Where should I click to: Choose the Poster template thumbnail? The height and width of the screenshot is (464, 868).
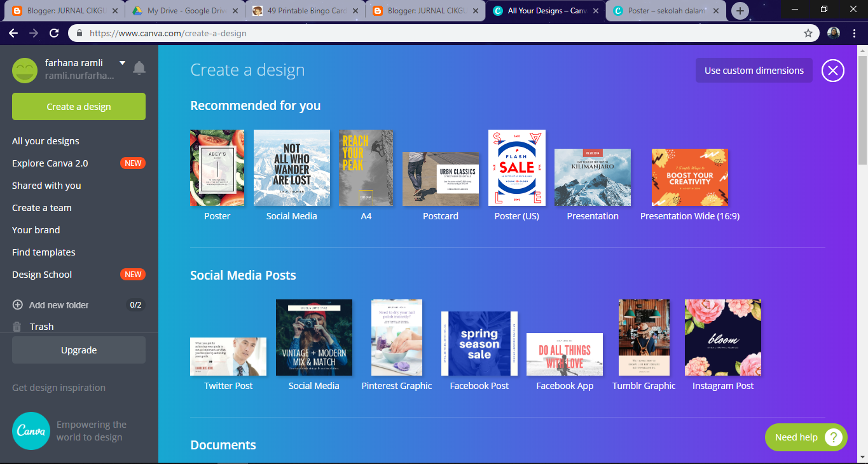pyautogui.click(x=217, y=168)
